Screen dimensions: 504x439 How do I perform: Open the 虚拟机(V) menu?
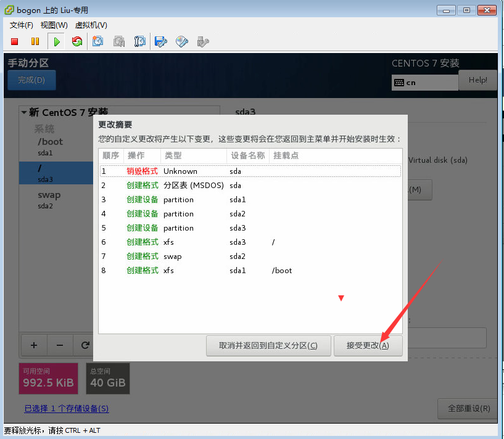91,25
